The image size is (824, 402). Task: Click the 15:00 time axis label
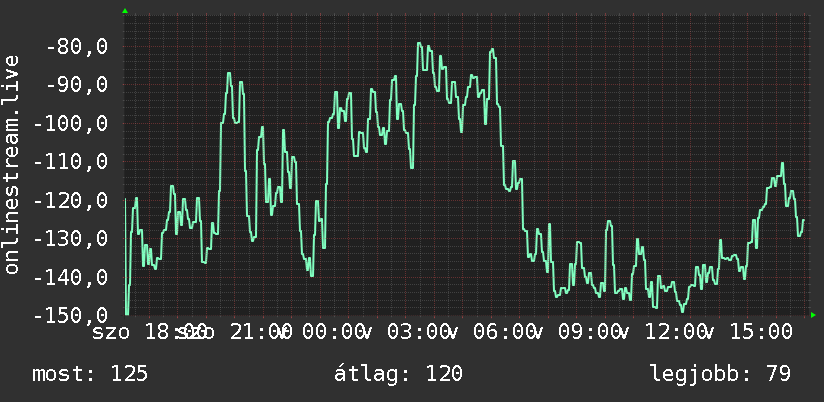click(x=760, y=332)
